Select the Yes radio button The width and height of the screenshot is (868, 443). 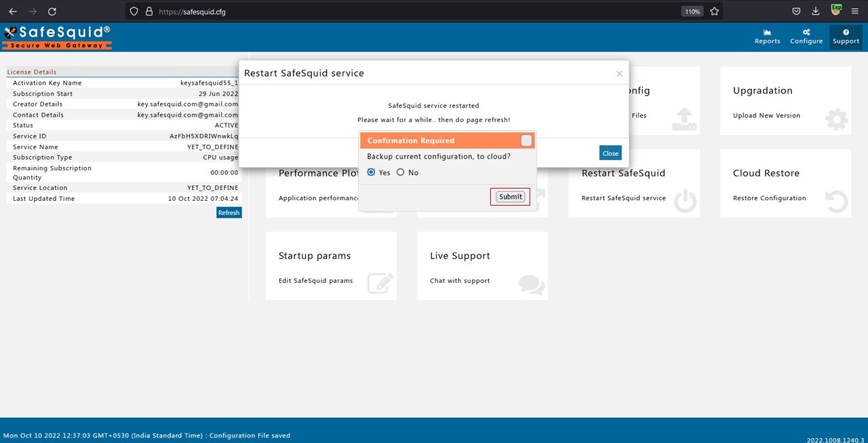click(371, 172)
